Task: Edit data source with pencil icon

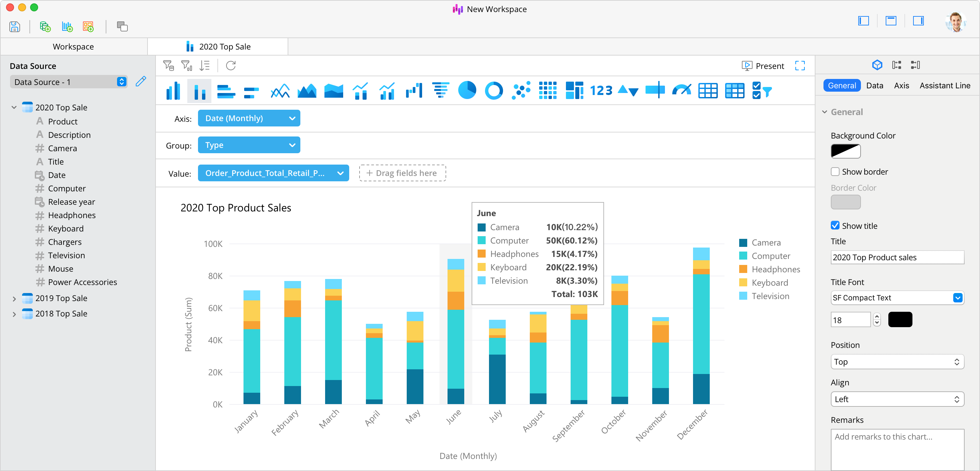Action: coord(141,81)
